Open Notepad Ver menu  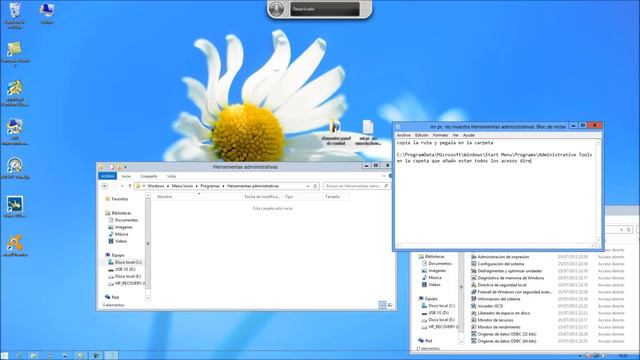tap(455, 135)
